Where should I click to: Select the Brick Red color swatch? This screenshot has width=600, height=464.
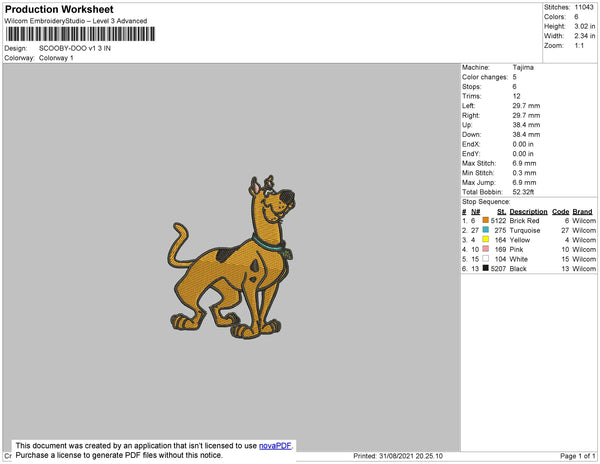pos(486,220)
